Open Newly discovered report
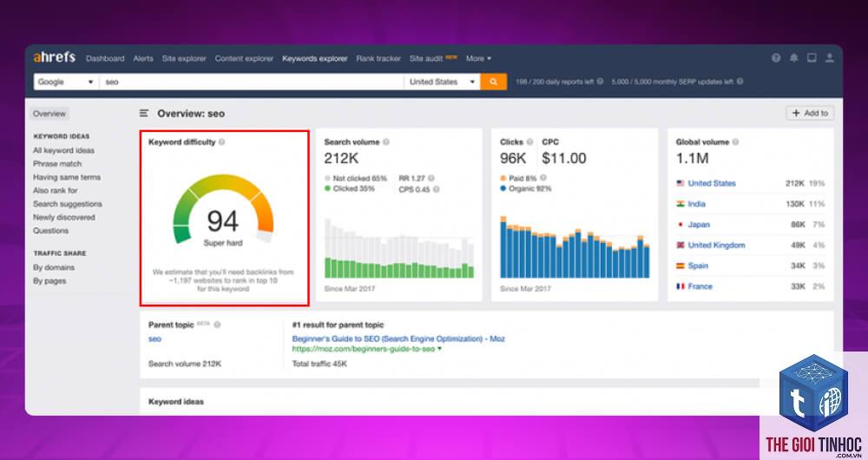 pyautogui.click(x=63, y=217)
